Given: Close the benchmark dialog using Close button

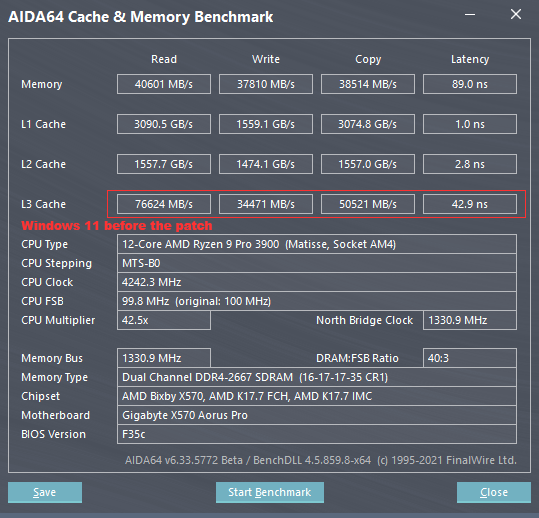Looking at the screenshot, I should coord(494,492).
